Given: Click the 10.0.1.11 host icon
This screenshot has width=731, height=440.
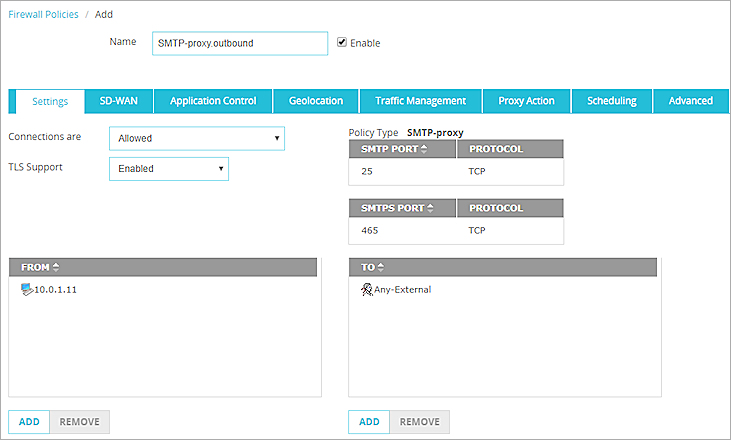Looking at the screenshot, I should pos(26,289).
